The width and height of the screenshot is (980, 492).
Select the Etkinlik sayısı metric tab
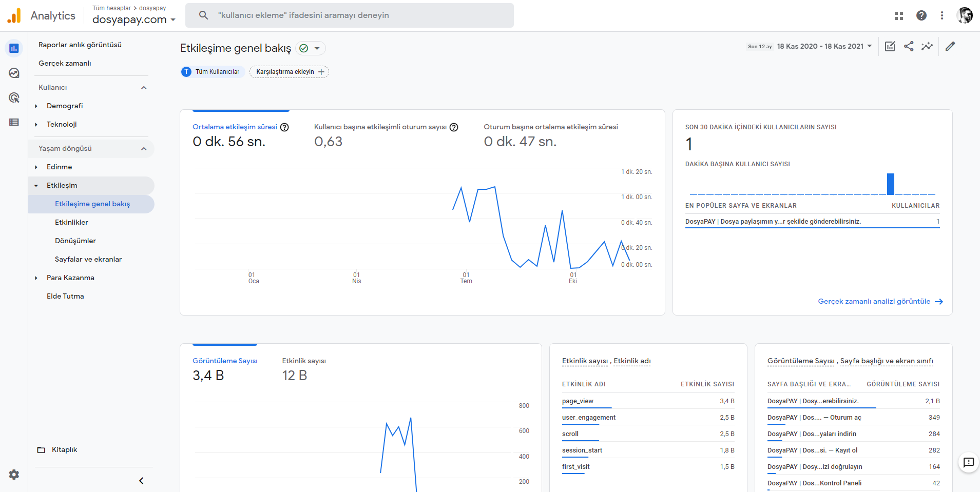point(304,369)
